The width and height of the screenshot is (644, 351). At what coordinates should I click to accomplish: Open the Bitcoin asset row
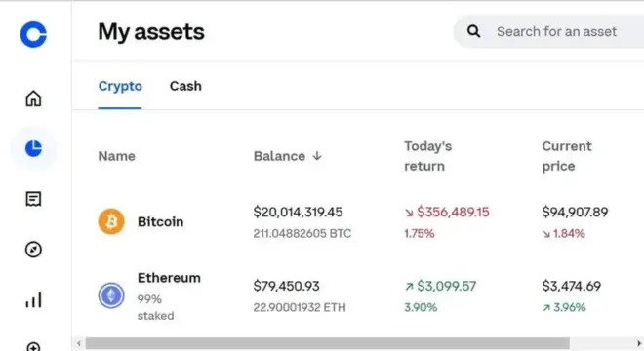[x=358, y=221]
